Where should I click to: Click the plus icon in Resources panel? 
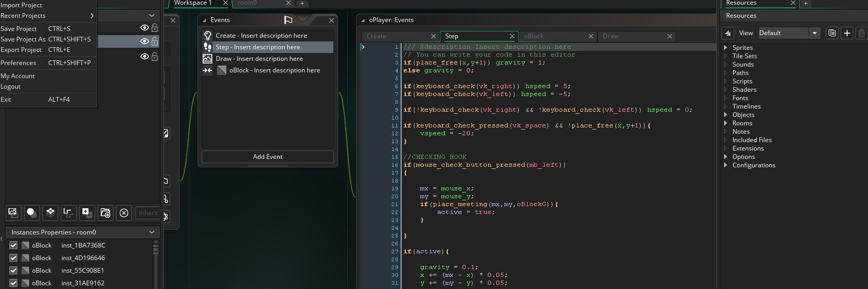pos(847,33)
